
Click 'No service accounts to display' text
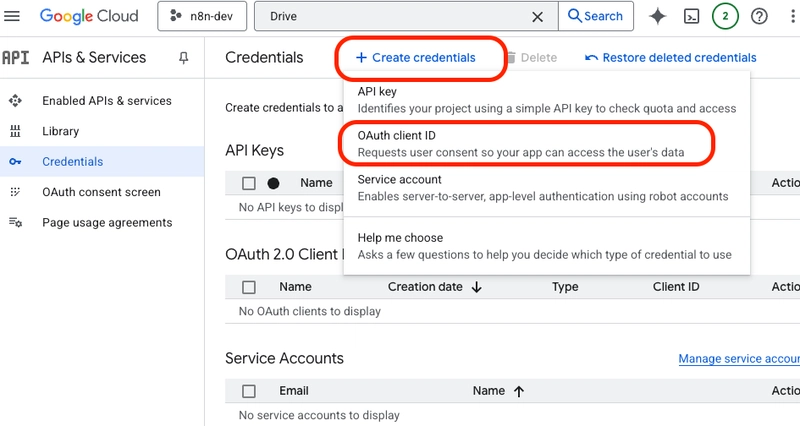click(x=319, y=415)
